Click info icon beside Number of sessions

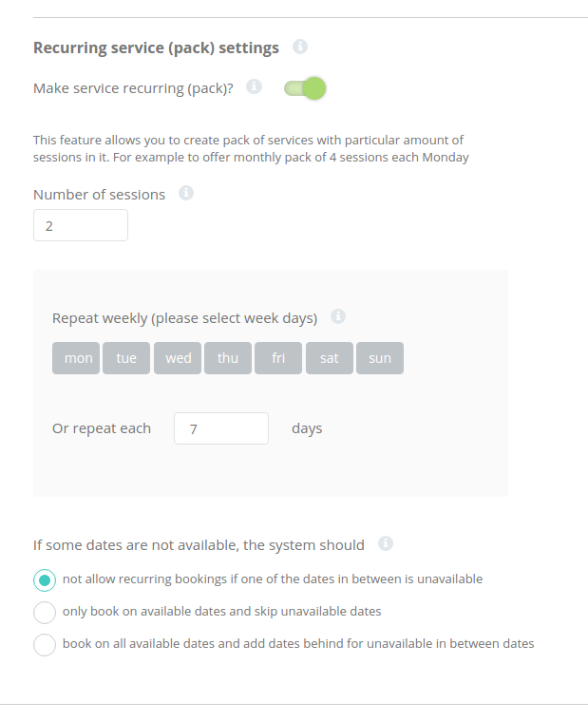click(186, 194)
